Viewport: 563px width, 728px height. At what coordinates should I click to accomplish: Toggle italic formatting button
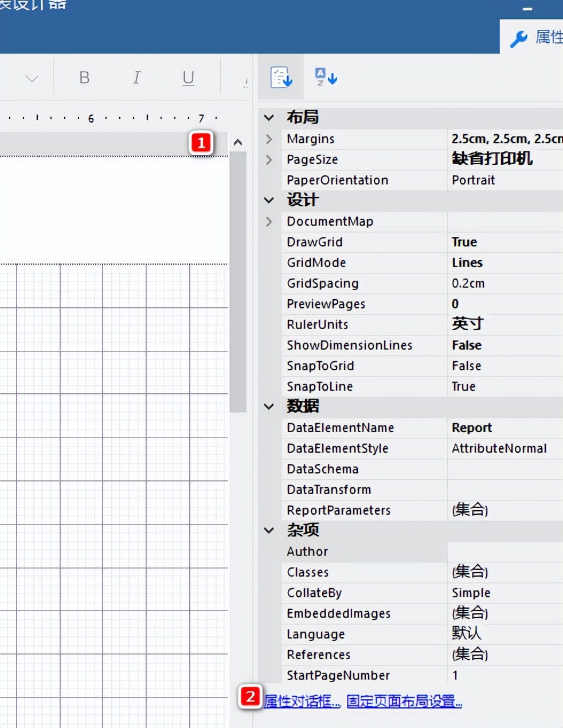[136, 77]
